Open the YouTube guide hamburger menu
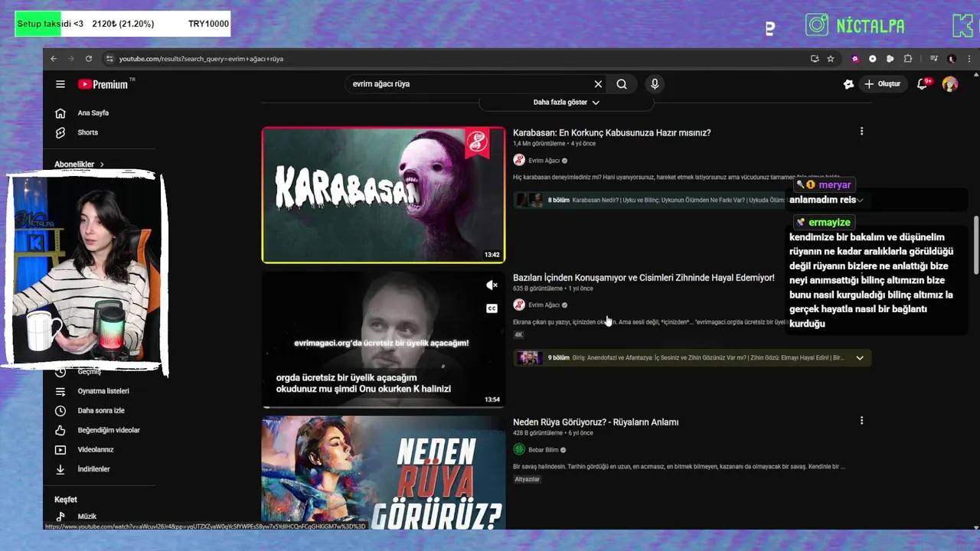Viewport: 980px width, 551px height. tap(60, 84)
